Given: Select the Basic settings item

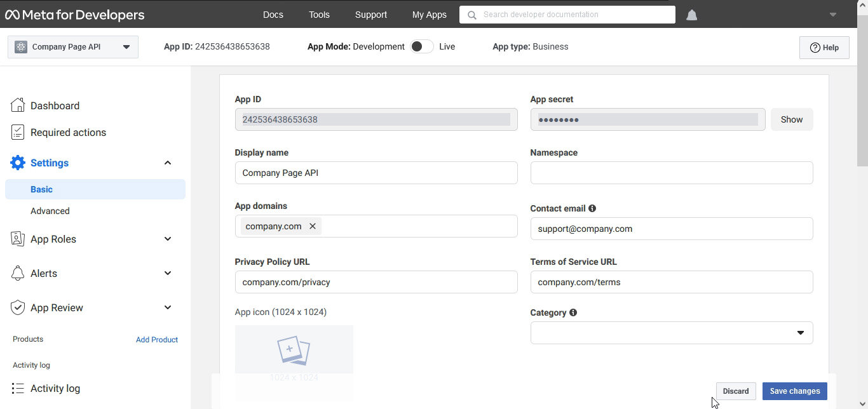Looking at the screenshot, I should tap(95, 189).
